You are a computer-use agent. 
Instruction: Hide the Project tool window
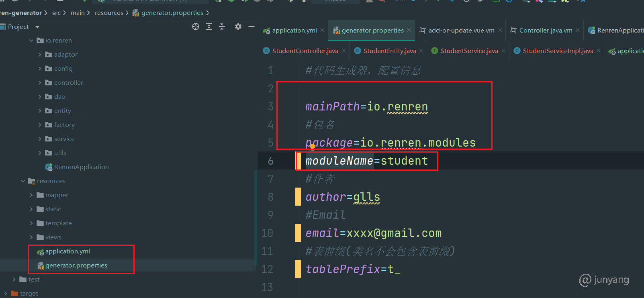pyautogui.click(x=251, y=27)
